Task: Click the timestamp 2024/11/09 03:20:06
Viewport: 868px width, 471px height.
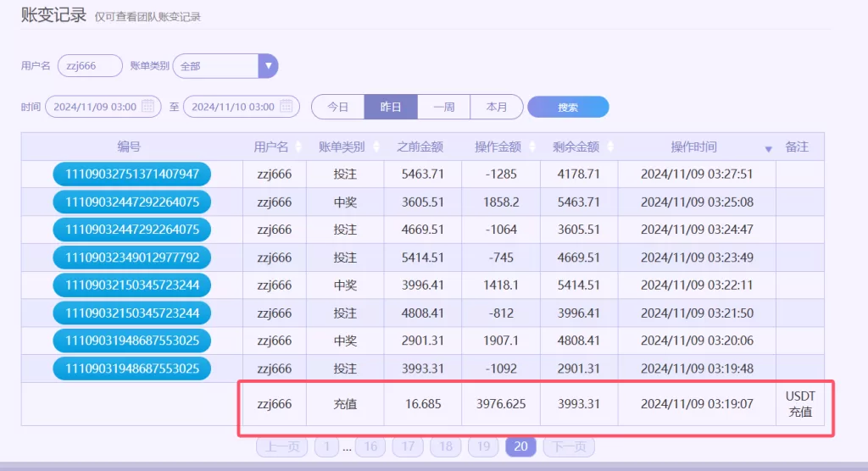Action: click(x=697, y=341)
